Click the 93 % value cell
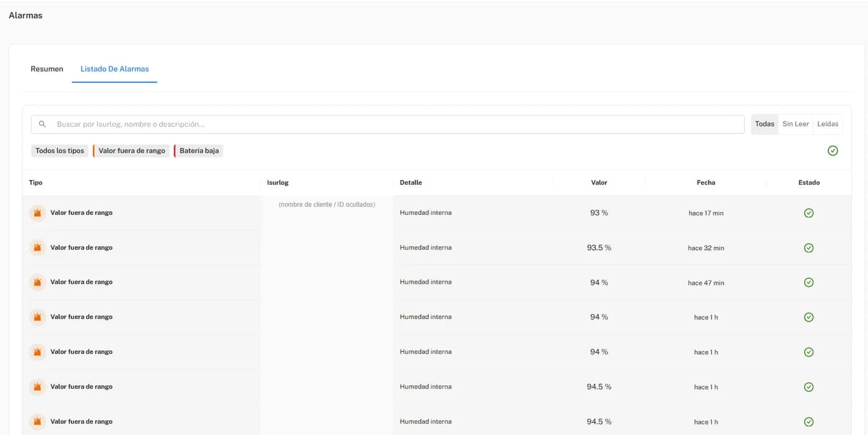 [599, 213]
